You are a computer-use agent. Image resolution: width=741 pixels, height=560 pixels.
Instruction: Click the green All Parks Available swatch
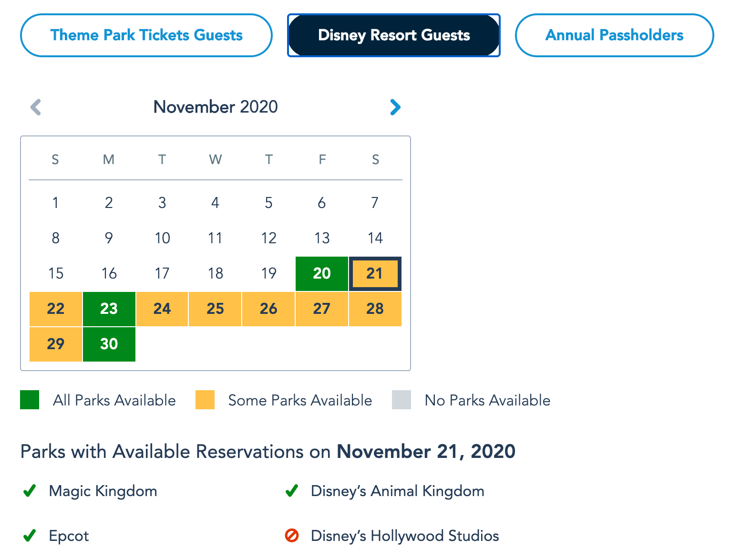click(30, 400)
